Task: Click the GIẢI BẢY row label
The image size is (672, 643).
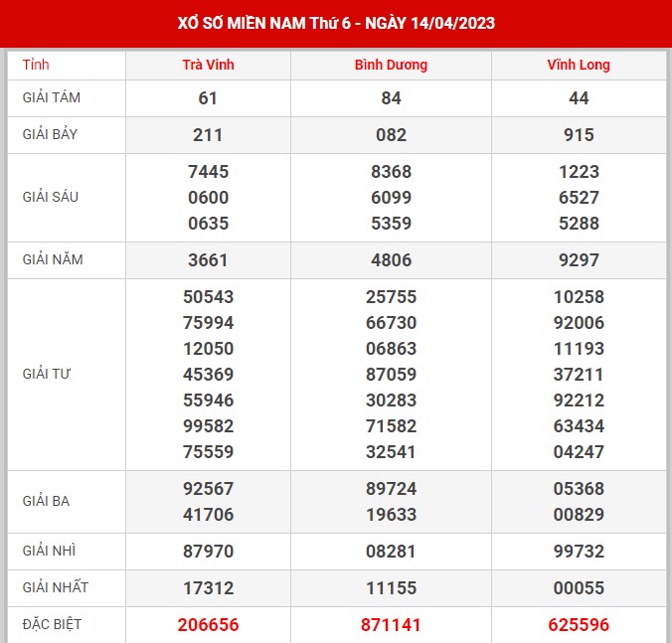Action: pos(50,134)
